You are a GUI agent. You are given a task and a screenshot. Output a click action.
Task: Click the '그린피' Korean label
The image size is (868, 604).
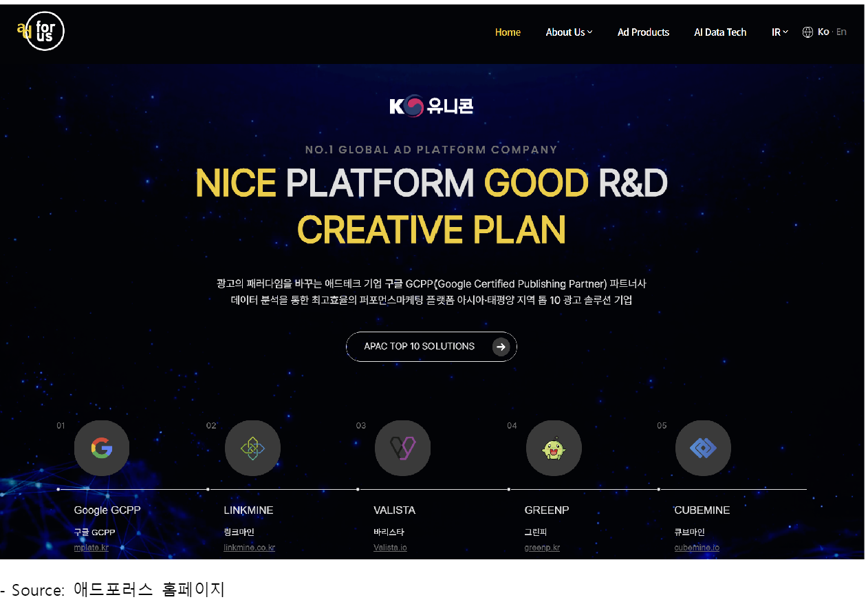pyautogui.click(x=536, y=532)
